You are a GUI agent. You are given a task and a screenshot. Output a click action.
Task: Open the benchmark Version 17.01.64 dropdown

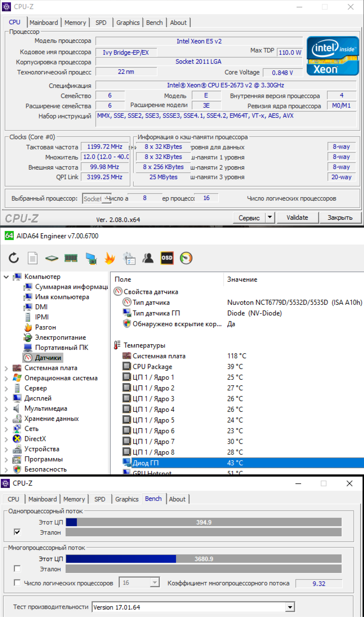(290, 607)
